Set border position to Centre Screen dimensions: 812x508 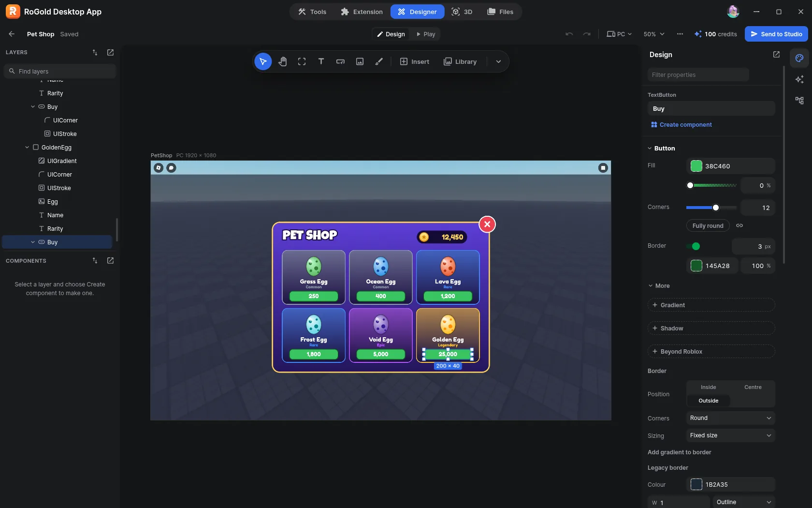coord(753,387)
